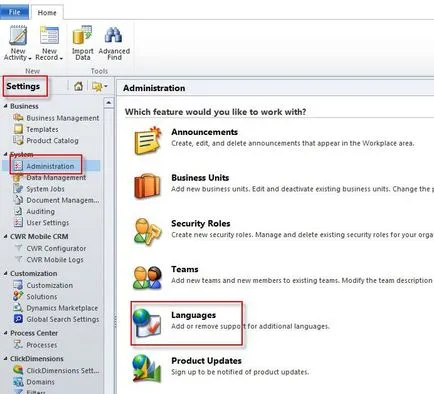The height and width of the screenshot is (394, 434).
Task: Open the New Record ribbon icon
Action: pos(49,36)
